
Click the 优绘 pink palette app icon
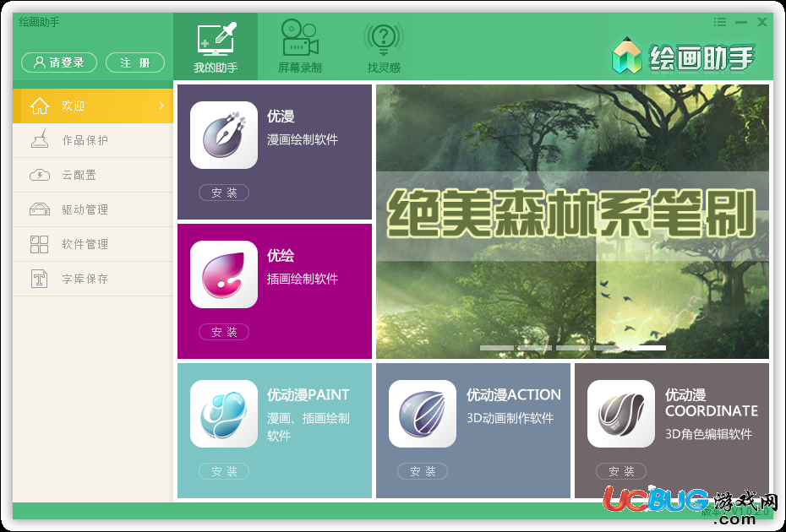click(x=224, y=274)
